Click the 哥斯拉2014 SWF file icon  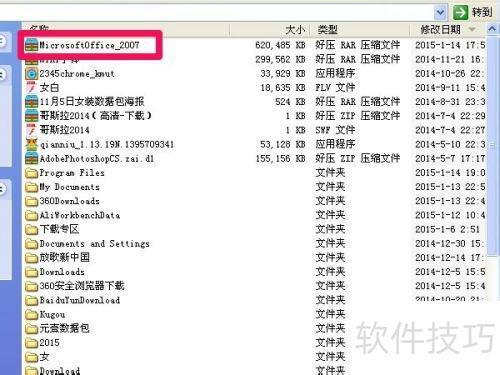pyautogui.click(x=32, y=130)
